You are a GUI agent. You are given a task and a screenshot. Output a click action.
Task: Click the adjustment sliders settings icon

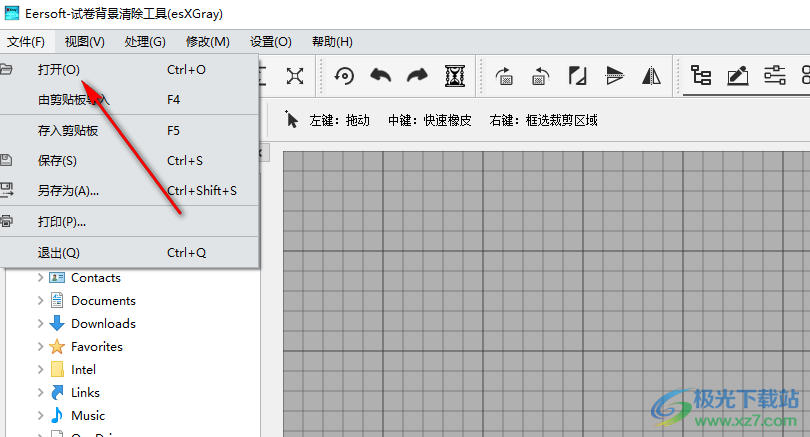[x=775, y=76]
